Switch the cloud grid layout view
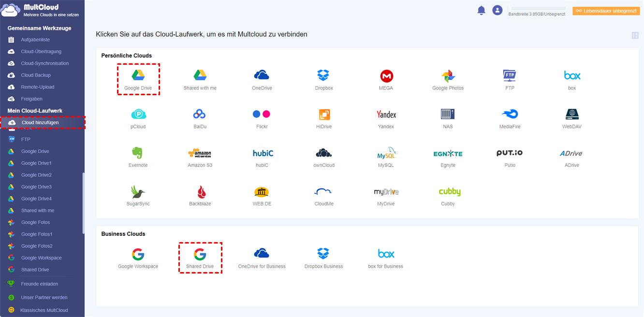Viewport: 644px width, 317px height. coord(635,35)
